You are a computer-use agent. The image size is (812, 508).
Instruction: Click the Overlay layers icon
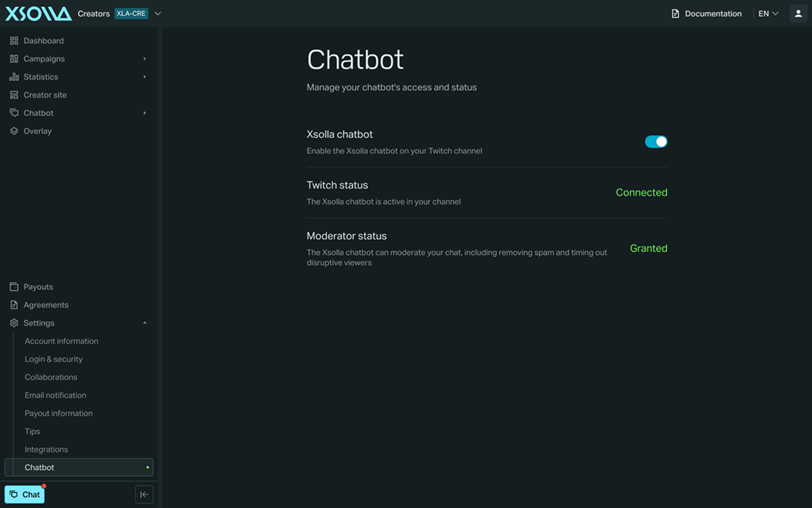tap(14, 131)
